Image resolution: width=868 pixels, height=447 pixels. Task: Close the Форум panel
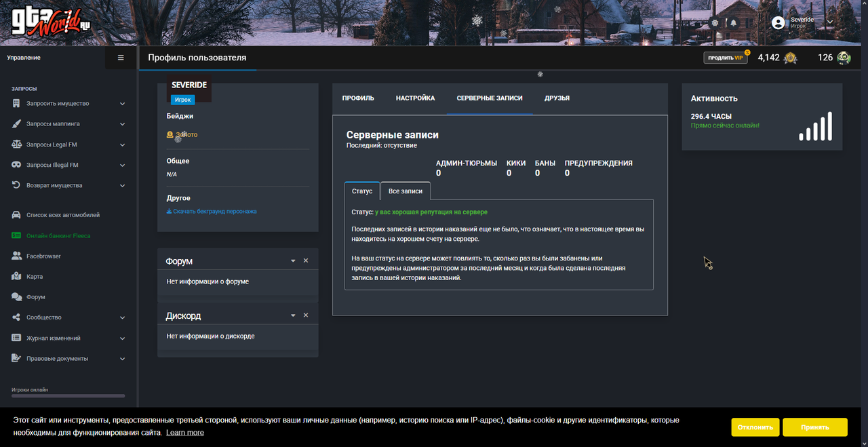click(x=306, y=260)
